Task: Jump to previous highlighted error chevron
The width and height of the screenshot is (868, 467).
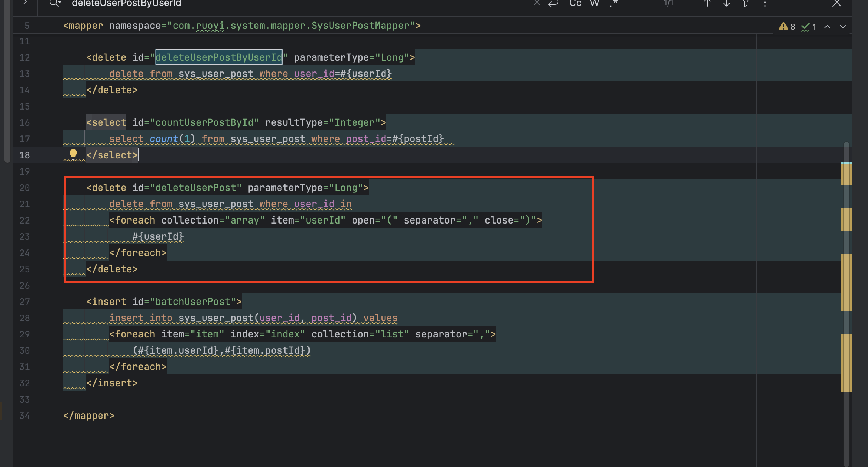Action: tap(827, 27)
